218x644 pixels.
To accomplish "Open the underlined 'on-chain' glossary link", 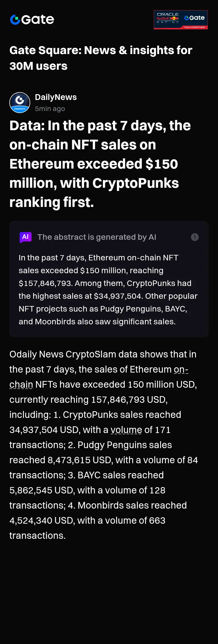I will click(99, 377).
